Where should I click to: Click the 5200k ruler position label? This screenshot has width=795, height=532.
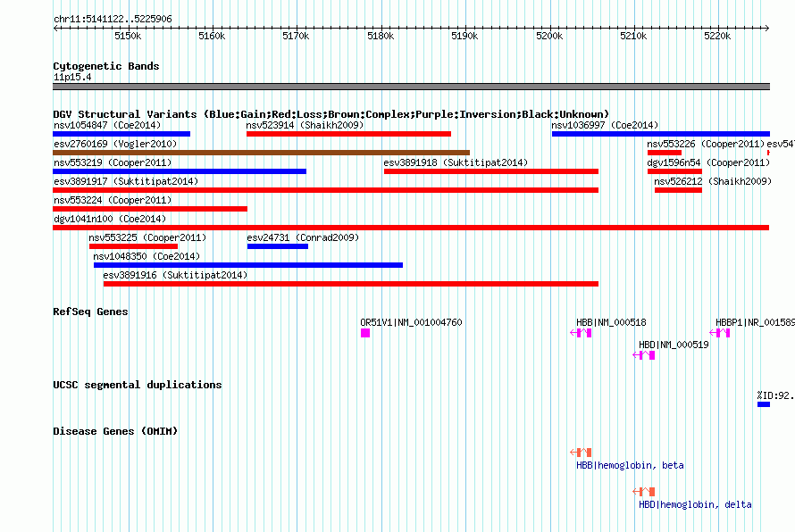click(x=549, y=36)
